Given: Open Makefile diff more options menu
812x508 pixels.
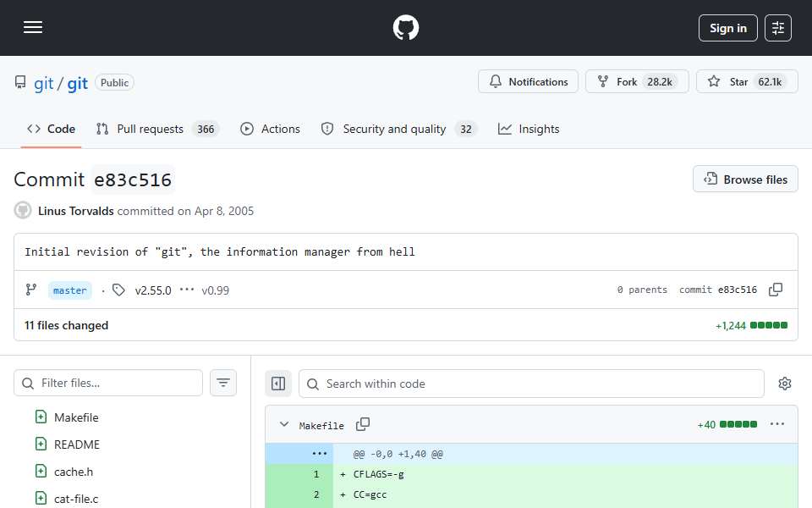Looking at the screenshot, I should tap(776, 424).
